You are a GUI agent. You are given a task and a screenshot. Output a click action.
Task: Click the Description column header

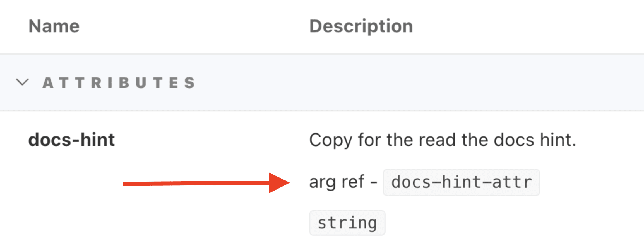pos(361,26)
